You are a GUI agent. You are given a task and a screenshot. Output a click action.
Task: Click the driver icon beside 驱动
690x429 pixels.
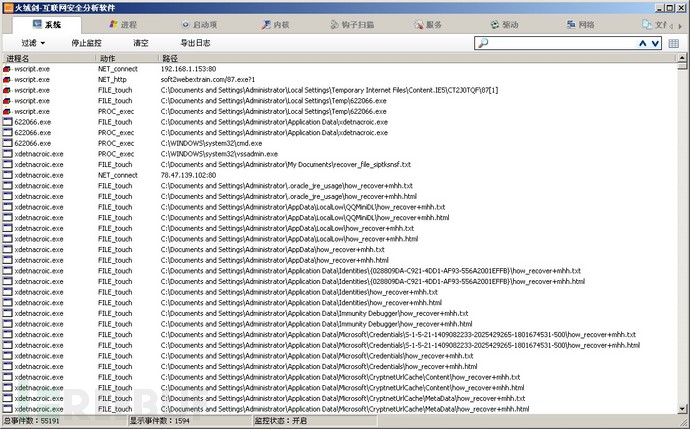pyautogui.click(x=495, y=25)
